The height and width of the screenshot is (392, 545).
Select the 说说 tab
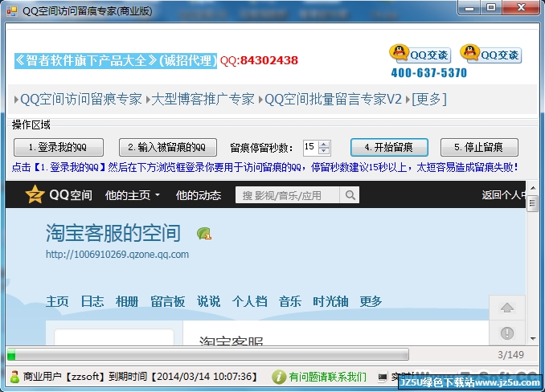(208, 301)
